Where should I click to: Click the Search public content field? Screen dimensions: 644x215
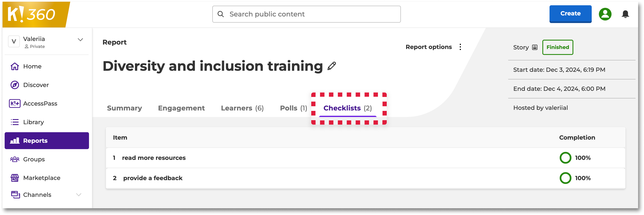[306, 14]
